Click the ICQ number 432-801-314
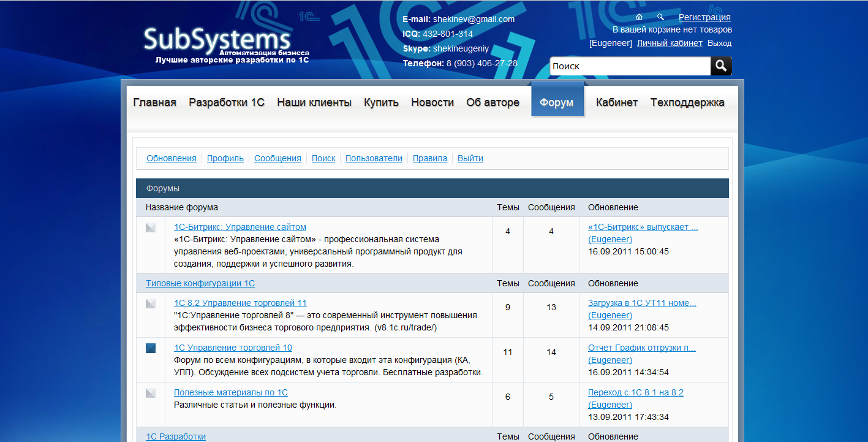Screen dimensions: 868x442 point(448,34)
